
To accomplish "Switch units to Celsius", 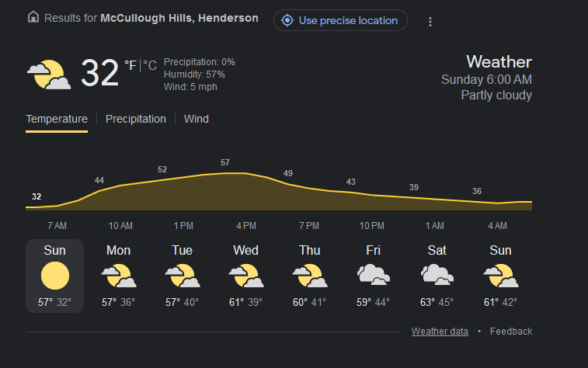I will [150, 65].
